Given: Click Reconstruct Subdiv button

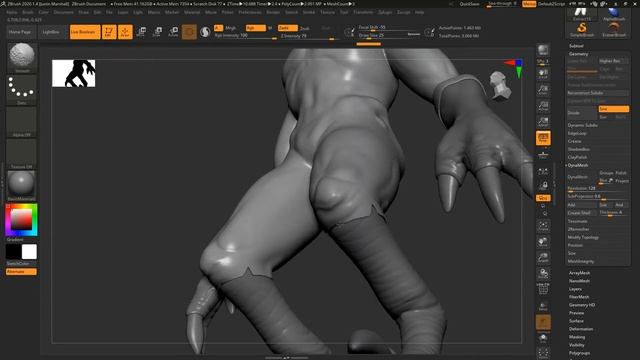Looking at the screenshot, I should [598, 93].
